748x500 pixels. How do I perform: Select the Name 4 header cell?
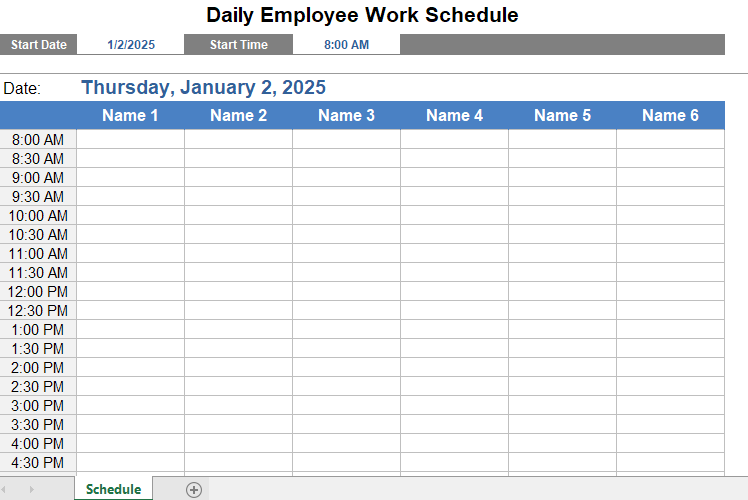point(454,115)
